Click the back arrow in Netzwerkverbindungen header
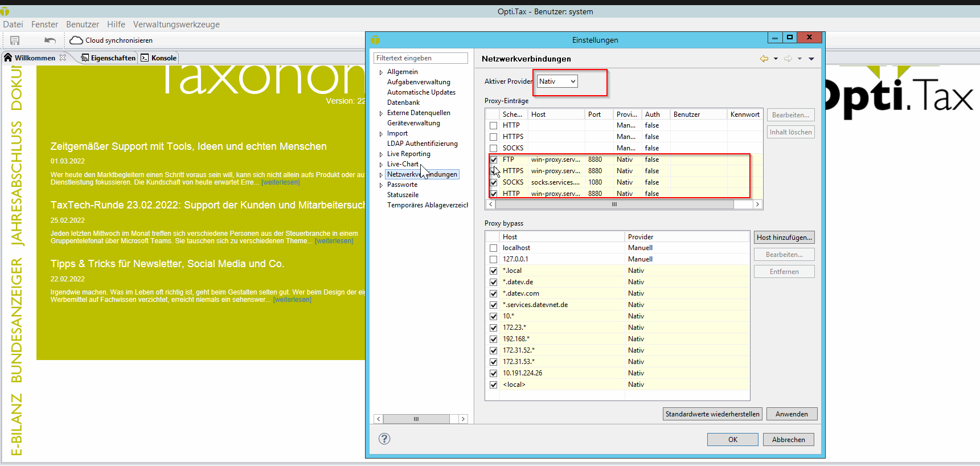The height and width of the screenshot is (466, 980). (764, 59)
